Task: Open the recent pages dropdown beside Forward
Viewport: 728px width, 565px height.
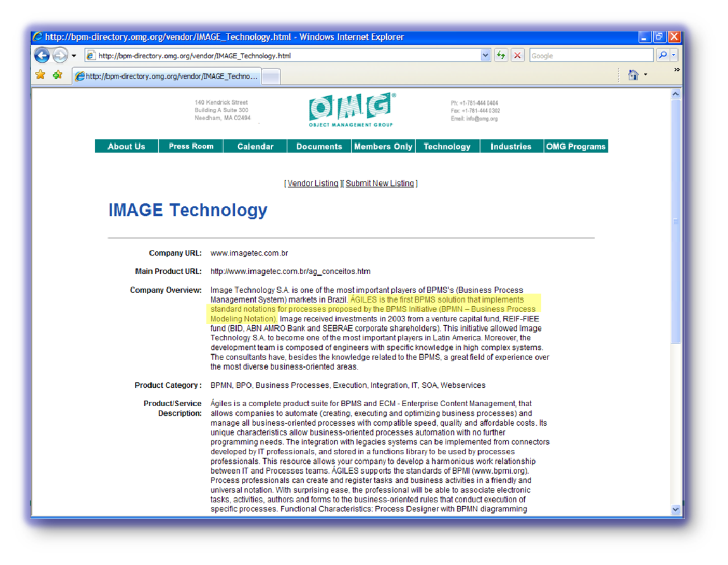Action: coord(74,56)
